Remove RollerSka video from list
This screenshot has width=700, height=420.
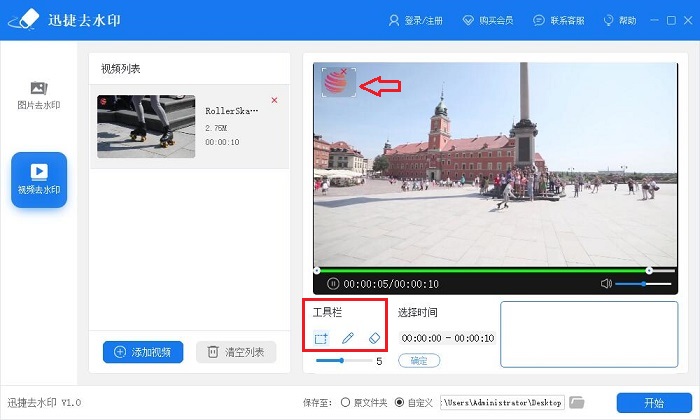(x=274, y=100)
